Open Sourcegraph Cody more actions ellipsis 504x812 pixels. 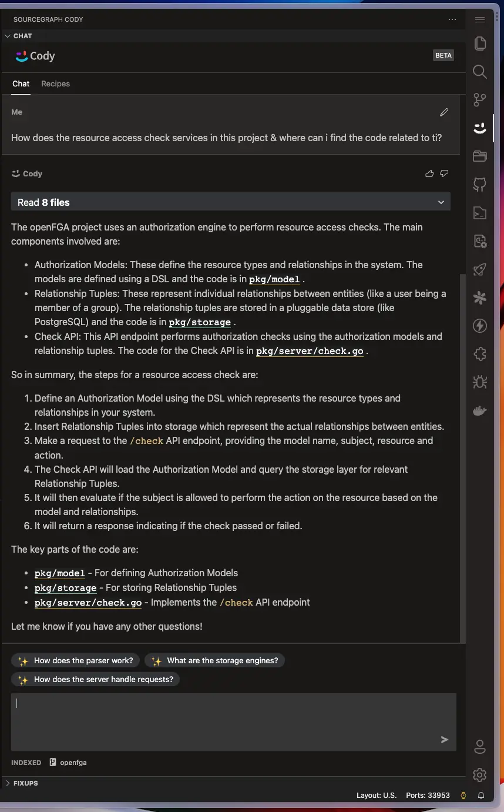[x=452, y=19]
